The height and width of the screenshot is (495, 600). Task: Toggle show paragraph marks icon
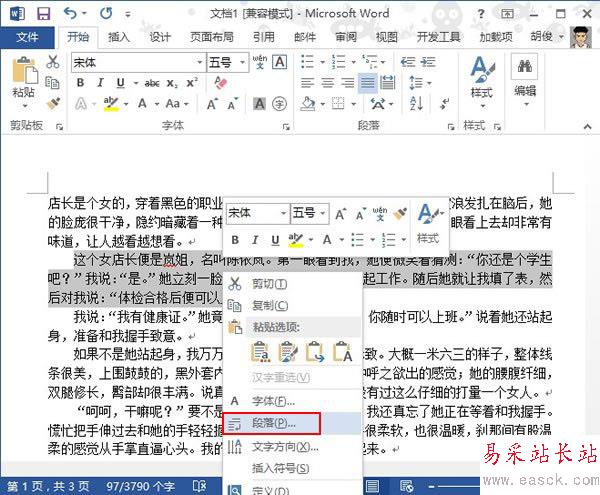[445, 103]
